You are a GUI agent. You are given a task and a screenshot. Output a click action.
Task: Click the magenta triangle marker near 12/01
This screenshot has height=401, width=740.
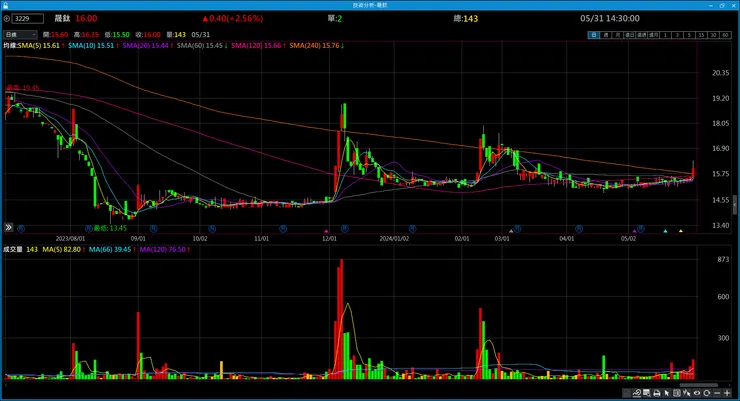click(x=326, y=231)
